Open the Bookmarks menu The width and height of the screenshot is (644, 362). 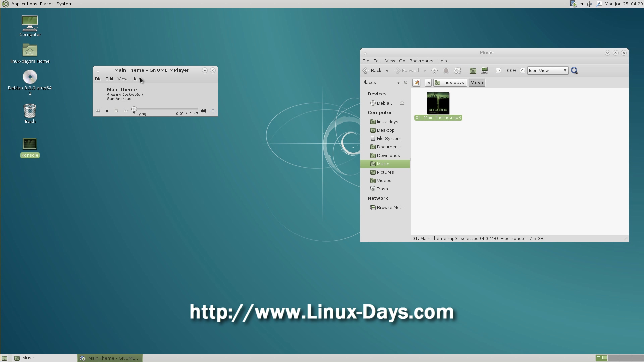[x=421, y=61]
